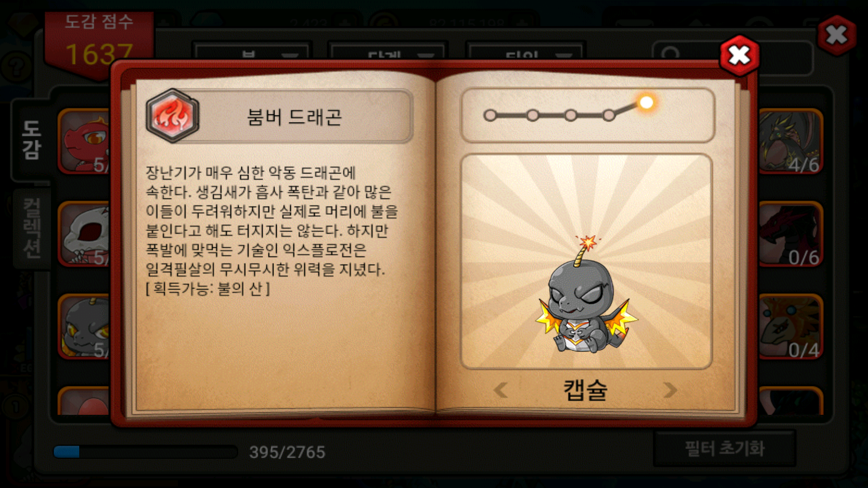Open the dark dragon 4/6 card
Image resolution: width=868 pixels, height=488 pixels.
tap(790, 141)
